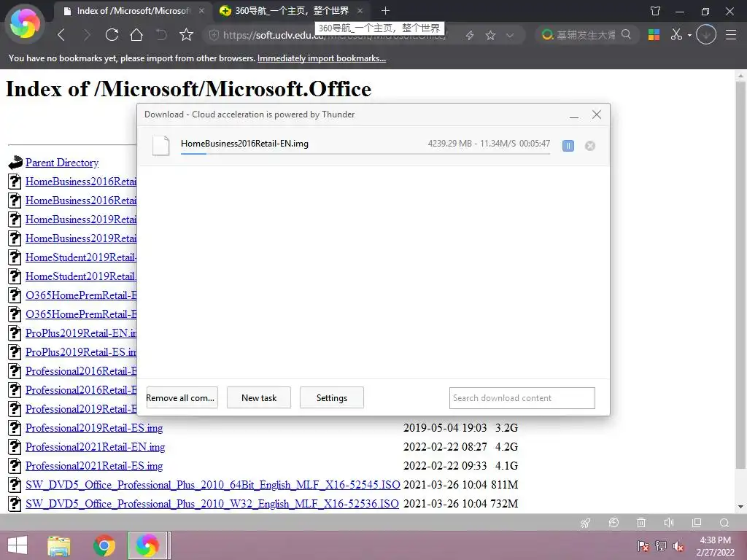Open Office 2010 64Bit X16-52545.ISO link
The height and width of the screenshot is (560, 747).
click(213, 485)
